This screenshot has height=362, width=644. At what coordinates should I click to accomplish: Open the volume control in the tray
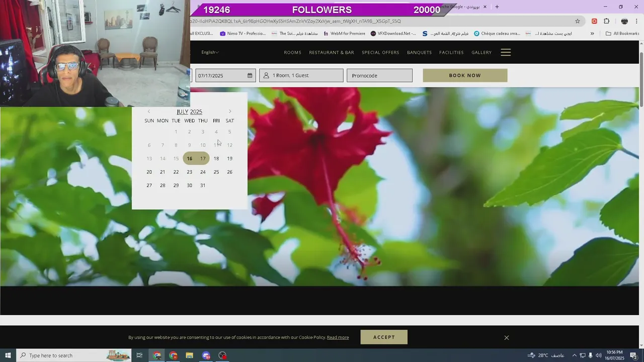pos(599,355)
